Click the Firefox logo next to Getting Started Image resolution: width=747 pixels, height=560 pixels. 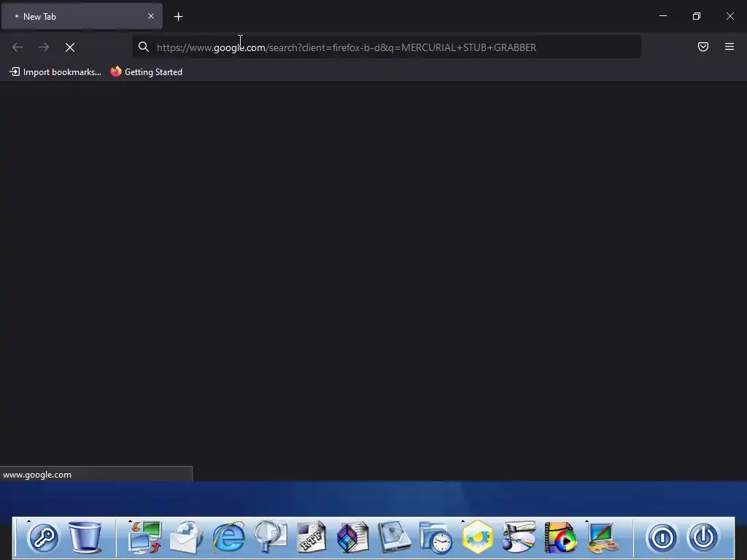coord(116,71)
